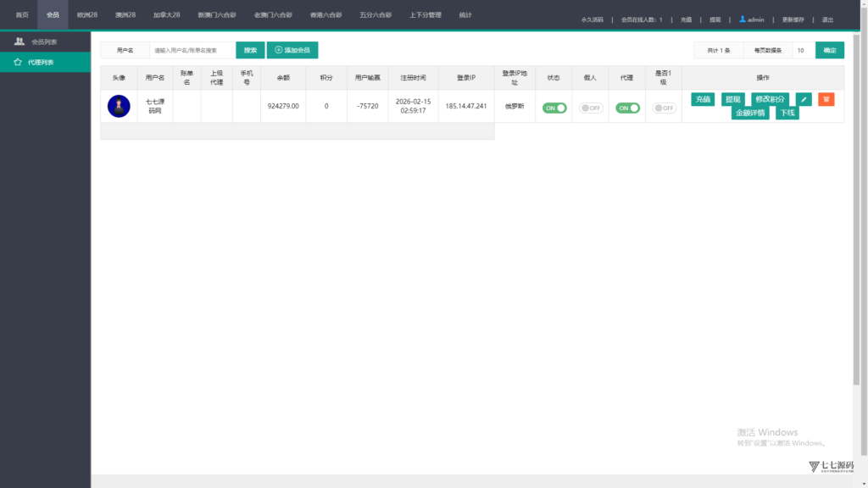868x488 pixels.
Task: Open the 上下分管理 menu item
Action: [425, 15]
